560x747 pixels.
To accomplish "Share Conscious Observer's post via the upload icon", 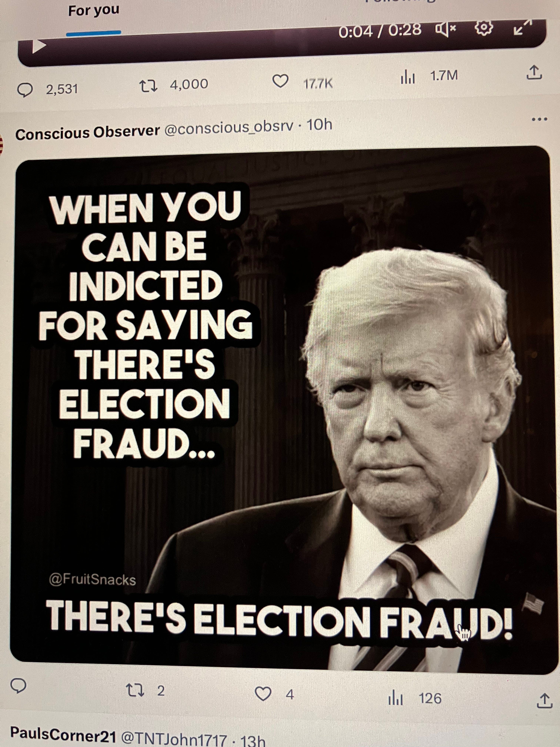I will click(544, 701).
